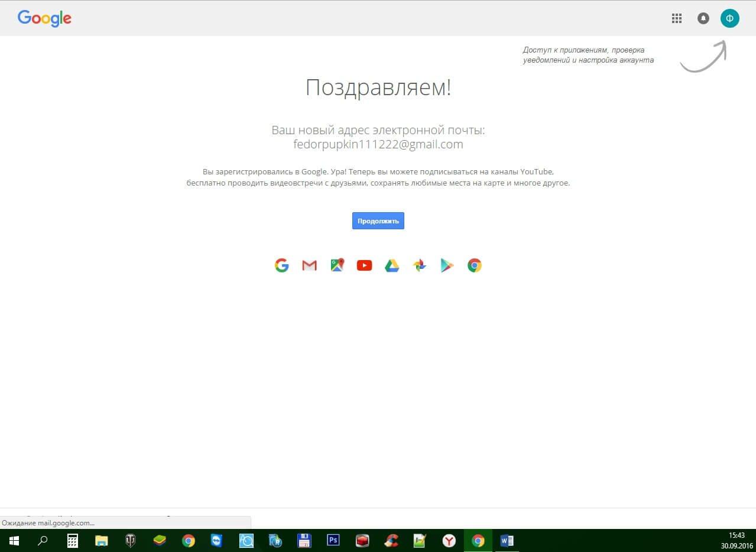Open YouTube via its icon
This screenshot has width=756, height=552.
click(364, 265)
